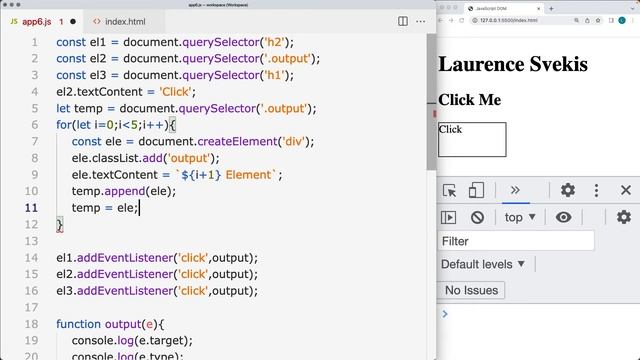The height and width of the screenshot is (360, 640).
Task: Click 'el1.addEventListener' on line 14
Action: pyautogui.click(x=114, y=258)
